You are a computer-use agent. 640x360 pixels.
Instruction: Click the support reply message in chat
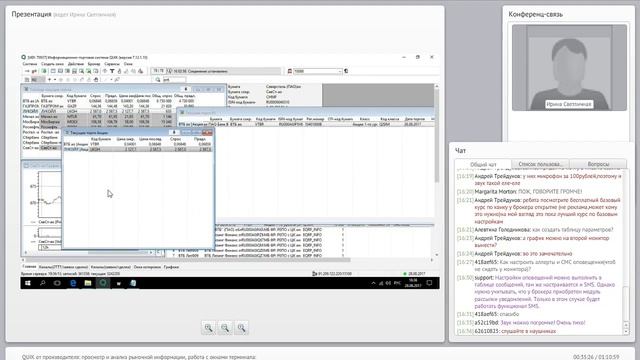tap(538, 292)
